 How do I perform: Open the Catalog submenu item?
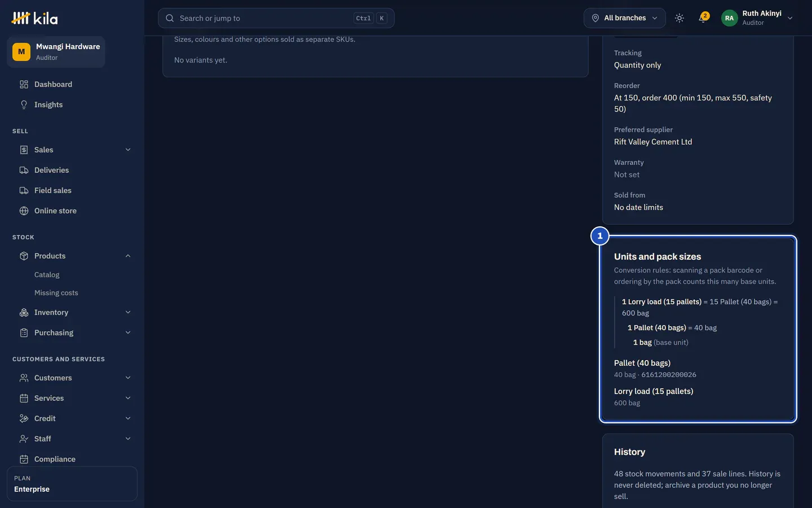tap(47, 275)
